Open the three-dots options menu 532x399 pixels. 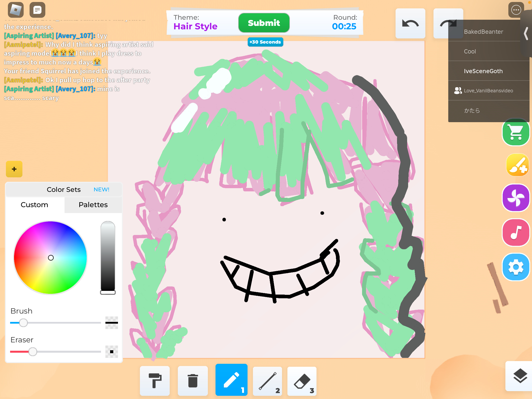click(x=516, y=10)
